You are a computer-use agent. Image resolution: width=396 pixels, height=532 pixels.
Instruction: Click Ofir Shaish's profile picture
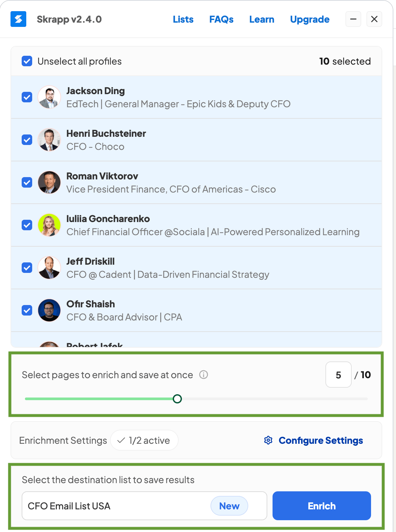(x=49, y=310)
